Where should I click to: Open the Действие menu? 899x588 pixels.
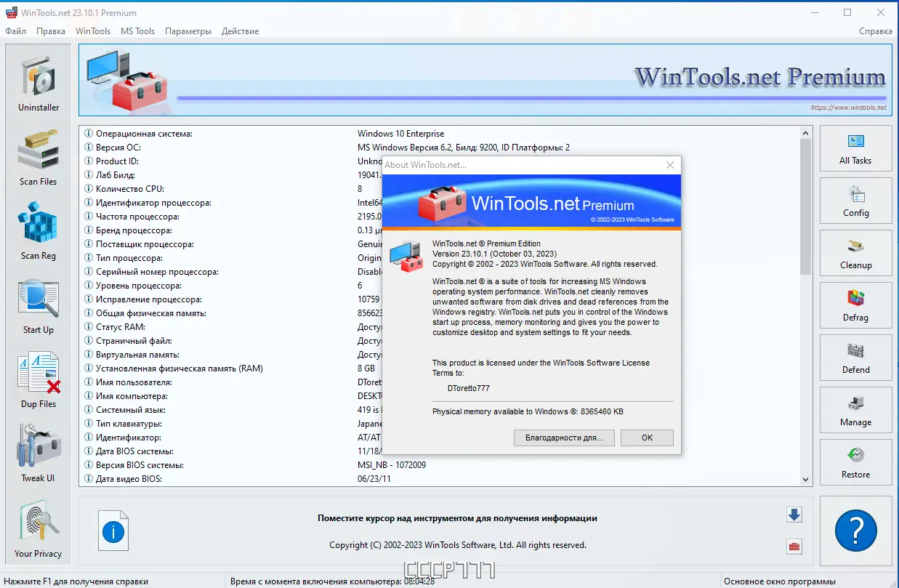click(240, 31)
